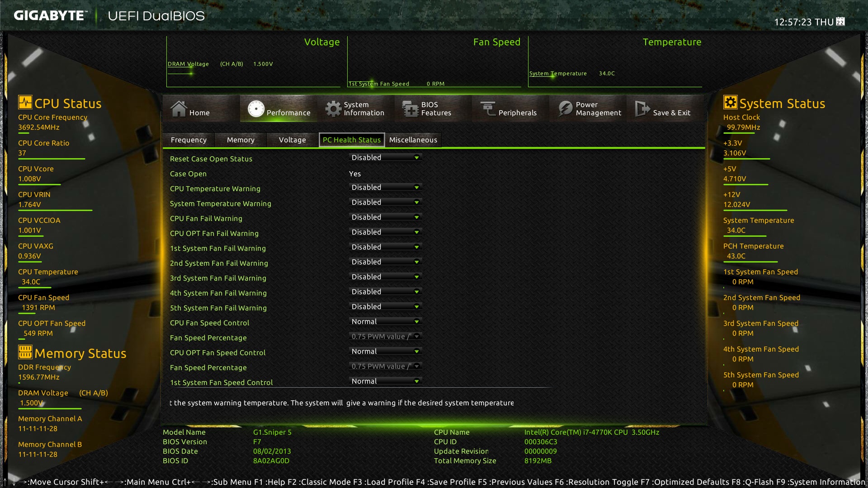Expand 5th System Fan Fail Warning dropdown
Image resolution: width=868 pixels, height=488 pixels.
(386, 306)
